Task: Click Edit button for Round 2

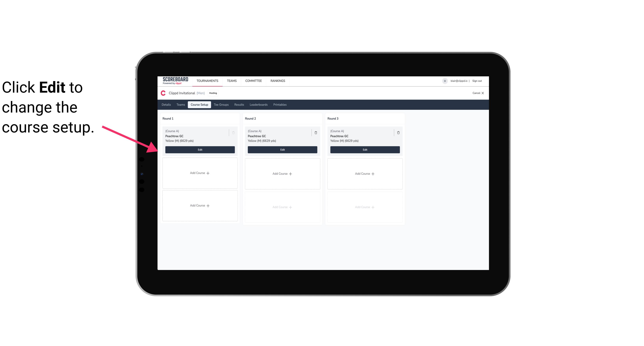Action: 282,149
